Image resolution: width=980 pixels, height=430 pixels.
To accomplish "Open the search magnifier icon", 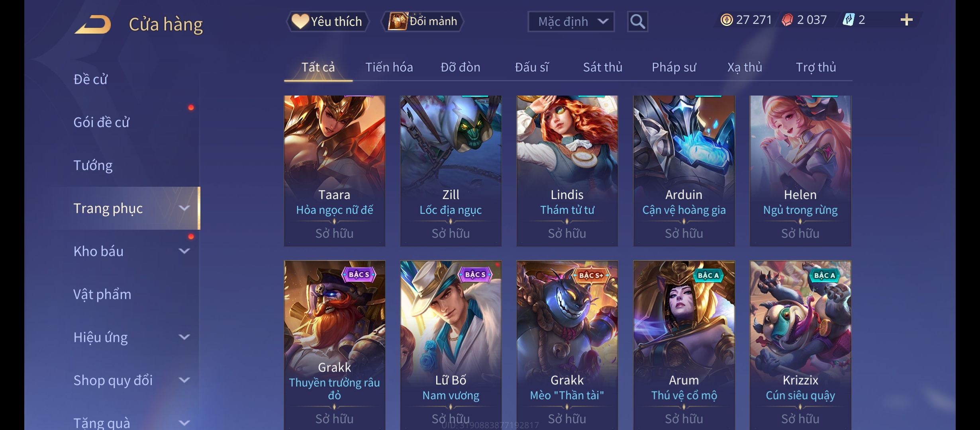I will pos(637,21).
